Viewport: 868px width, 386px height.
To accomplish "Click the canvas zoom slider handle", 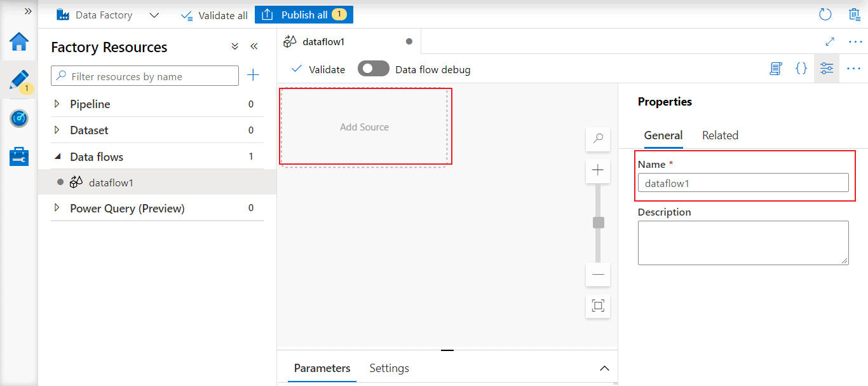I will (x=598, y=223).
